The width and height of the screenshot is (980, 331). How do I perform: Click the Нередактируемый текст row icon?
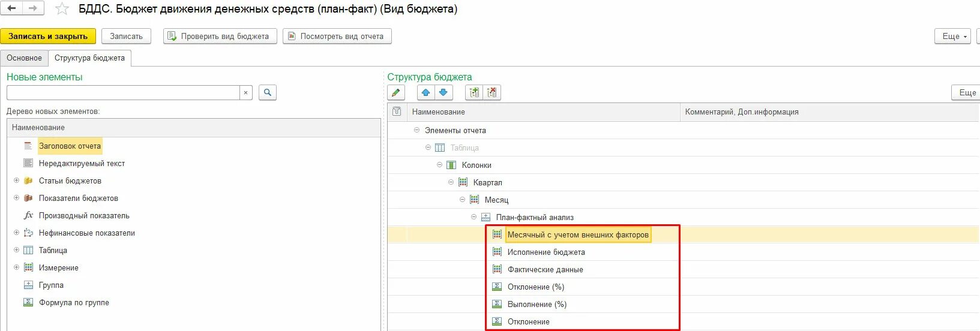[28, 163]
